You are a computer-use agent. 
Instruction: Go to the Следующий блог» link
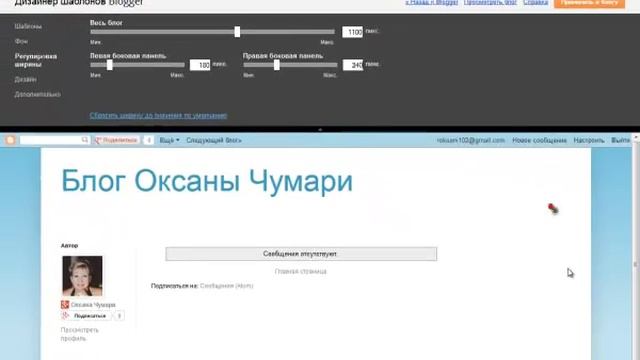214,140
